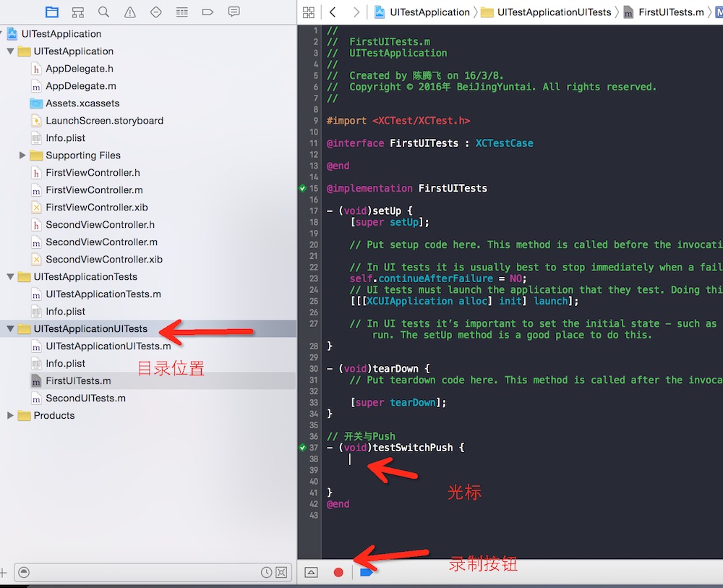
Task: Toggle recent files filter clock icon
Action: click(x=266, y=572)
